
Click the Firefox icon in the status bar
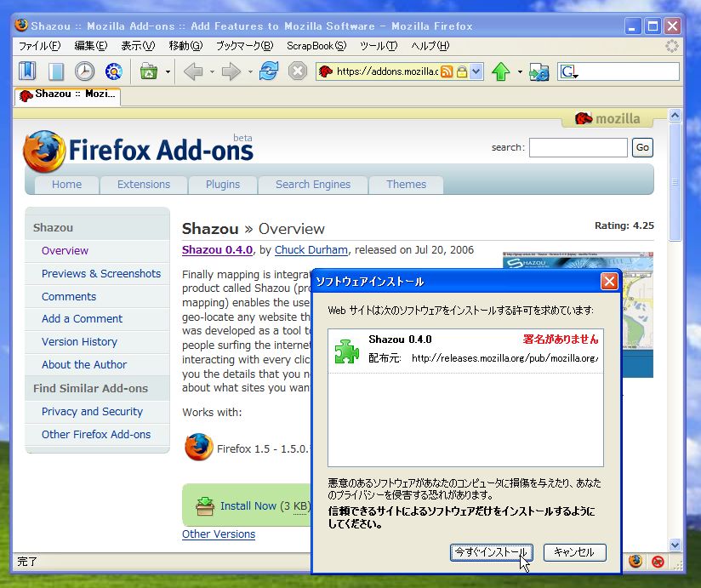pyautogui.click(x=635, y=561)
